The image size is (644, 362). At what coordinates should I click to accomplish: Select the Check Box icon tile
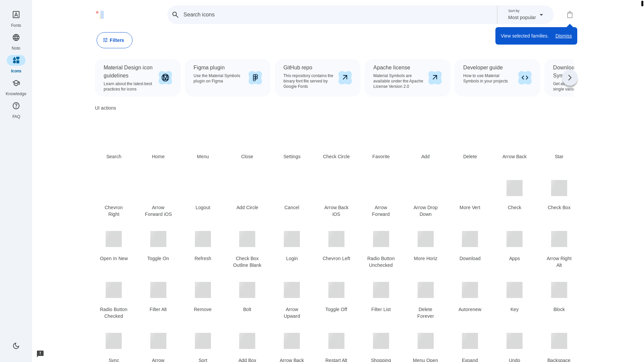pos(559,188)
